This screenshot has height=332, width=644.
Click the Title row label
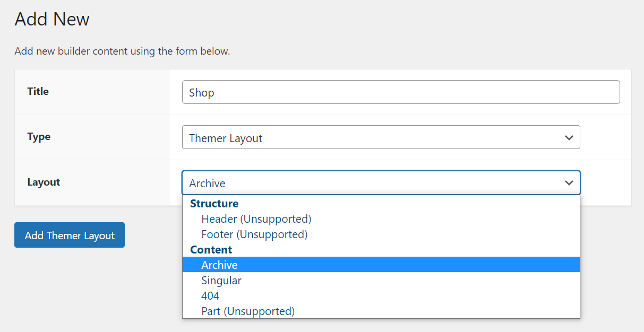click(38, 91)
